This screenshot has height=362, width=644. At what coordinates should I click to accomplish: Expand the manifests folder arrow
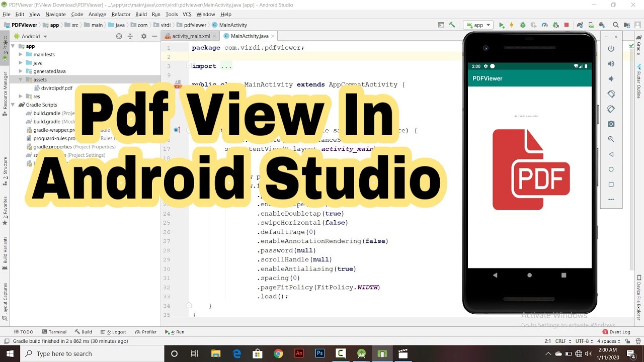tap(21, 54)
